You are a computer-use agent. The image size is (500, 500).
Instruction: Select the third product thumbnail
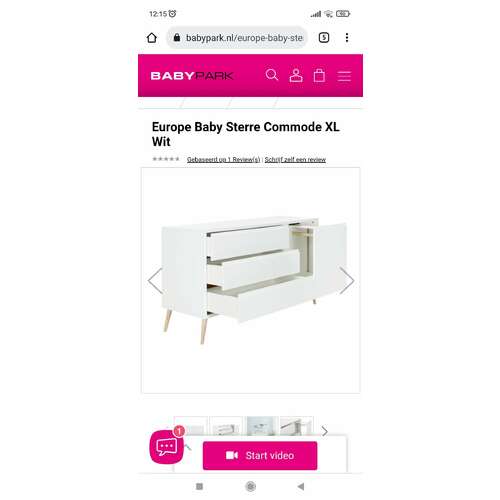pyautogui.click(x=261, y=426)
